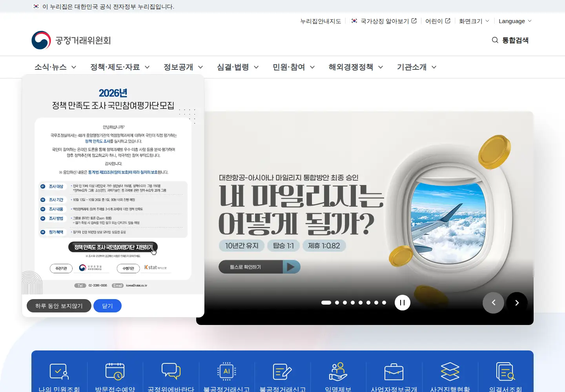The image size is (565, 392).
Task: Open the 정보공개 menu
Action: pyautogui.click(x=183, y=67)
